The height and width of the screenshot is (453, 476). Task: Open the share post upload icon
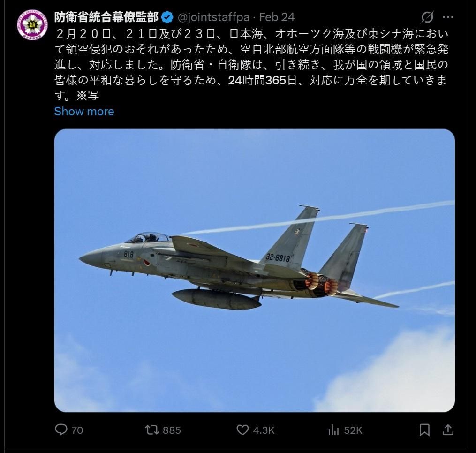point(448,430)
